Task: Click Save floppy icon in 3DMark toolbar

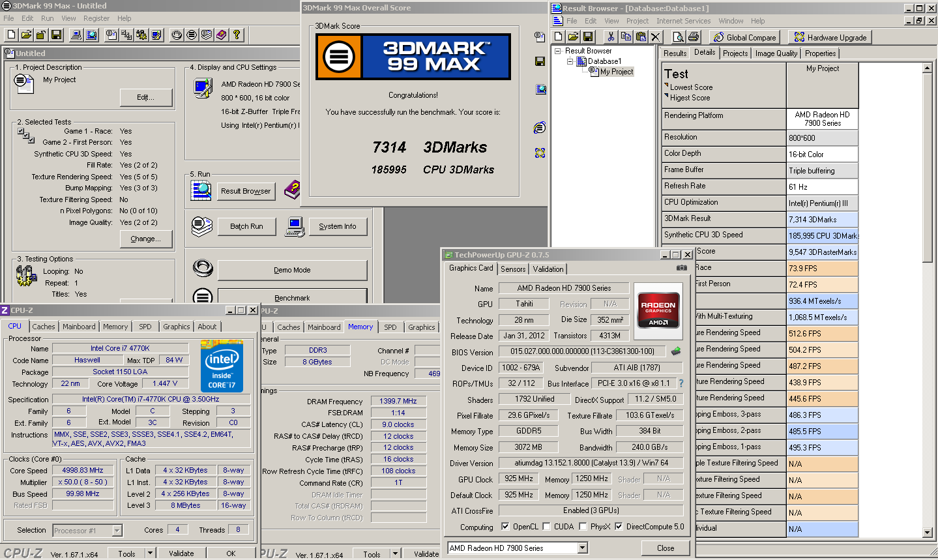Action: click(56, 35)
